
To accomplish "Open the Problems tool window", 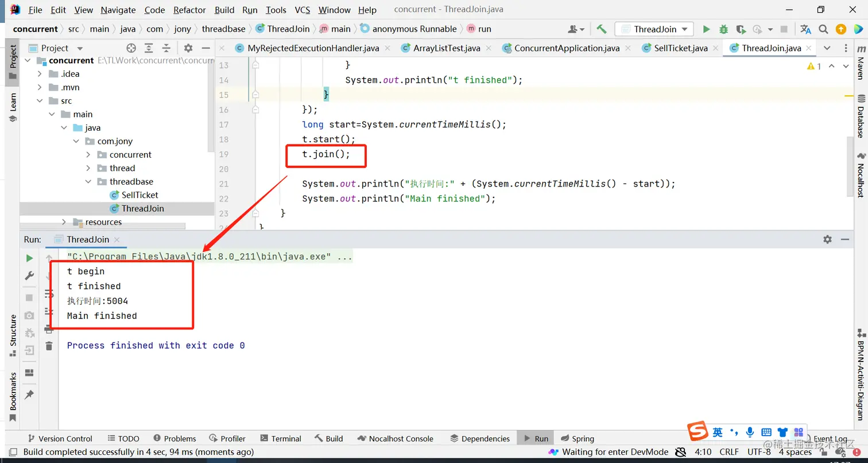I will [173, 438].
